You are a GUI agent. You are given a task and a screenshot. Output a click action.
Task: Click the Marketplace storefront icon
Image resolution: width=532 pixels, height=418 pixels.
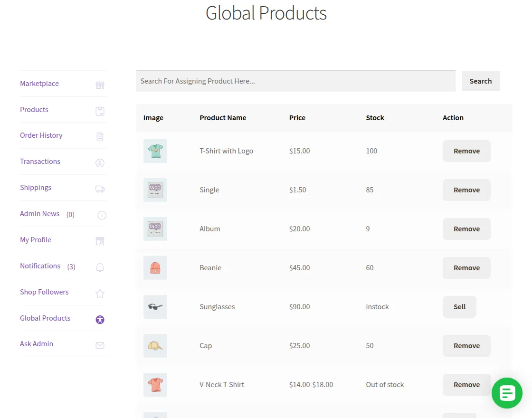point(100,85)
